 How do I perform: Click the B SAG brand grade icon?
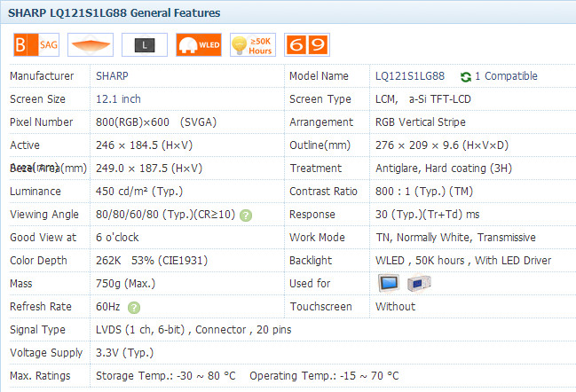click(36, 44)
